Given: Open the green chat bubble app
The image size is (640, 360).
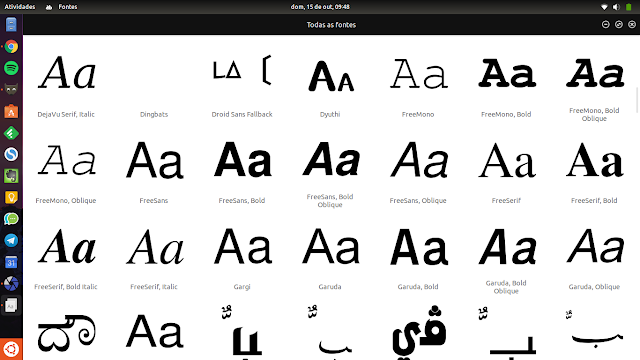Looking at the screenshot, I should (x=11, y=219).
